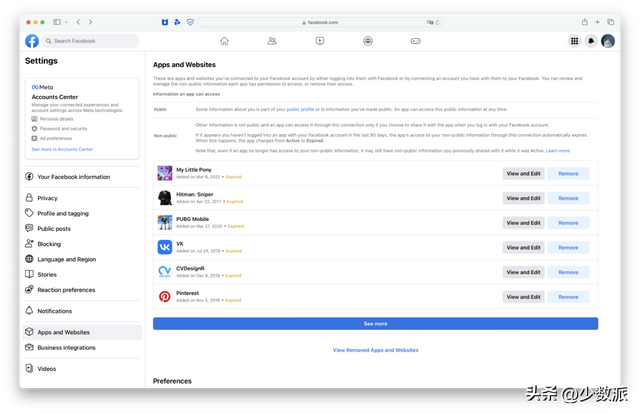Click the PUBG Mobile app thumbnail
Viewport: 640px width, 414px height.
pyautogui.click(x=165, y=223)
